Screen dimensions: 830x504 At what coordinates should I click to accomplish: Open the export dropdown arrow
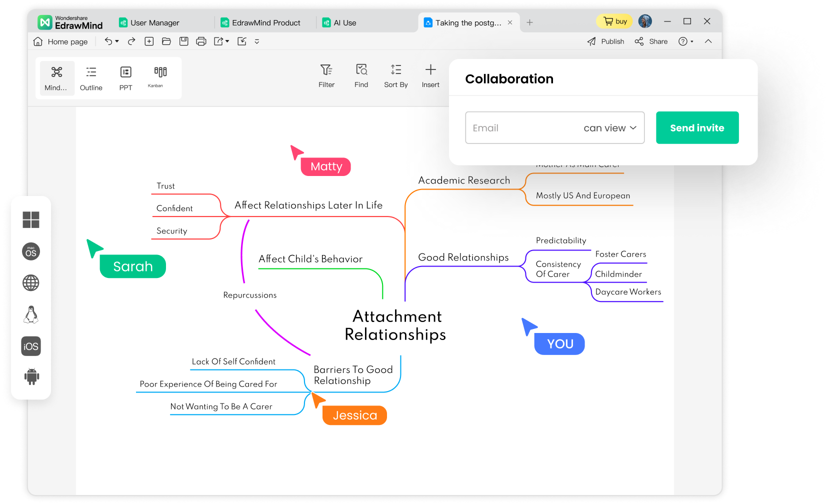(226, 41)
